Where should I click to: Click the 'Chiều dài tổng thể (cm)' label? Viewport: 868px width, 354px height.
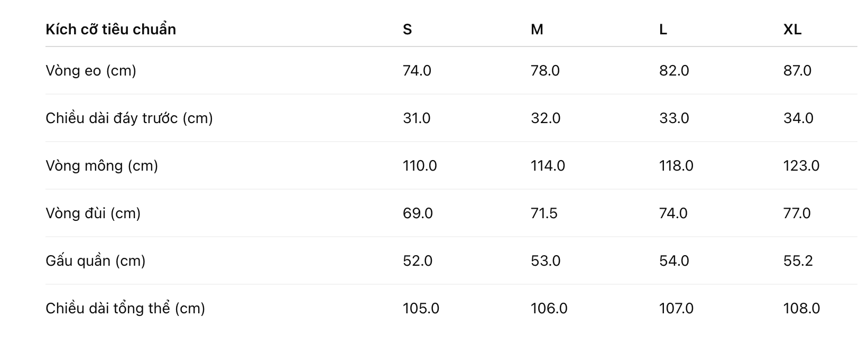pos(125,309)
